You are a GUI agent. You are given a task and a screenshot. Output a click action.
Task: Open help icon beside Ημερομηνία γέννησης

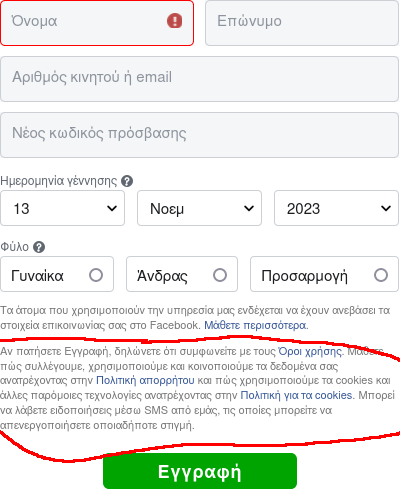127,181
